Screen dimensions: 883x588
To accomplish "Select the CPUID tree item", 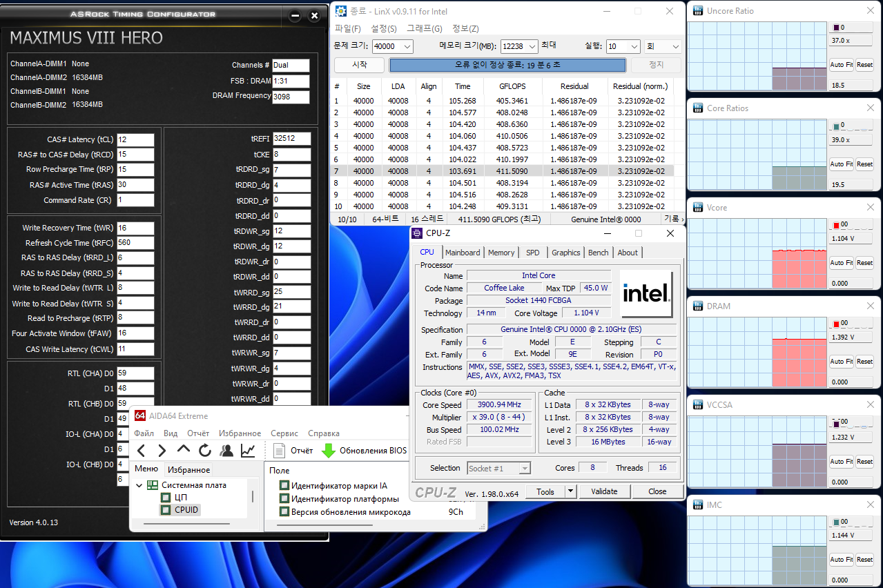I will click(186, 510).
